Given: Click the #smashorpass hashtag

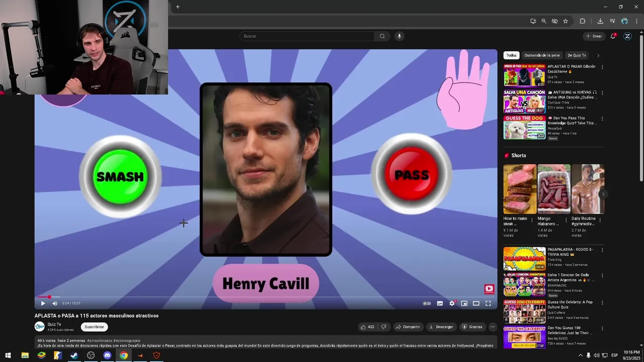Looking at the screenshot, I should [100, 340].
